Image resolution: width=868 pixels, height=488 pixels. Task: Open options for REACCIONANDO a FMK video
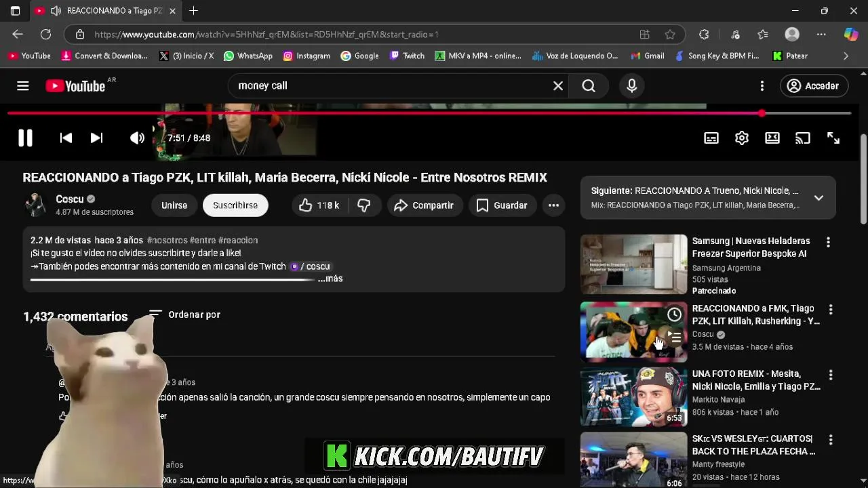pos(831,310)
